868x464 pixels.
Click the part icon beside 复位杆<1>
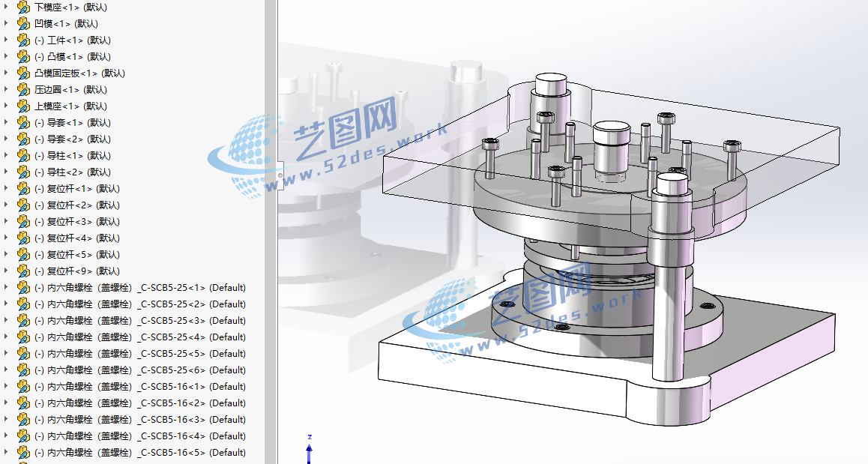pos(23,189)
